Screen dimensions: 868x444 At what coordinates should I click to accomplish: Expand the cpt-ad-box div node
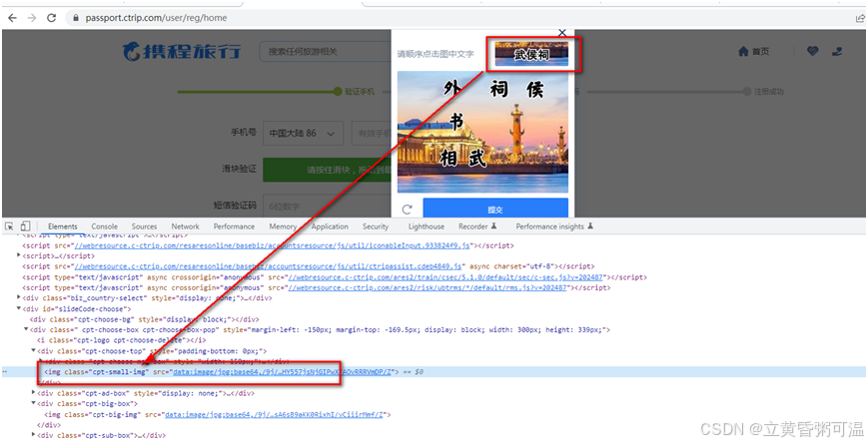click(x=33, y=393)
